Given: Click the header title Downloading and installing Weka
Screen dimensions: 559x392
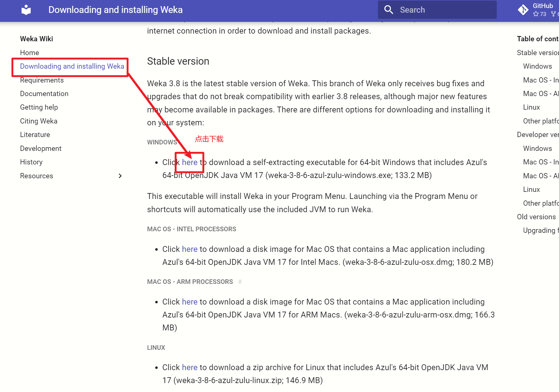Looking at the screenshot, I should click(x=115, y=10).
